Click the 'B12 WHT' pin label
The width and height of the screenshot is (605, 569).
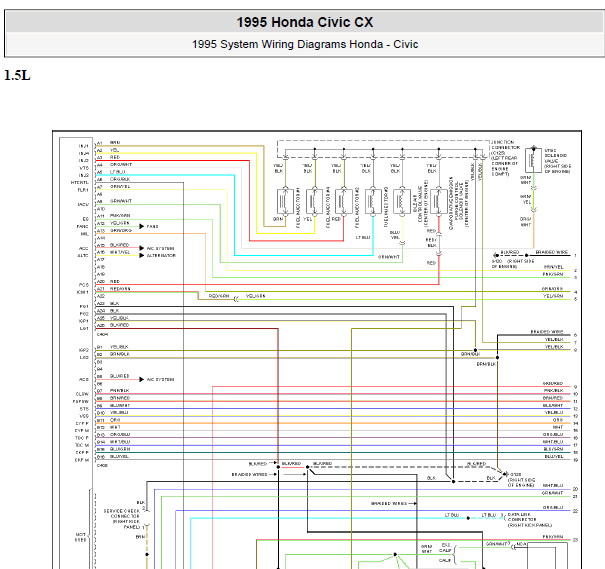click(x=108, y=427)
